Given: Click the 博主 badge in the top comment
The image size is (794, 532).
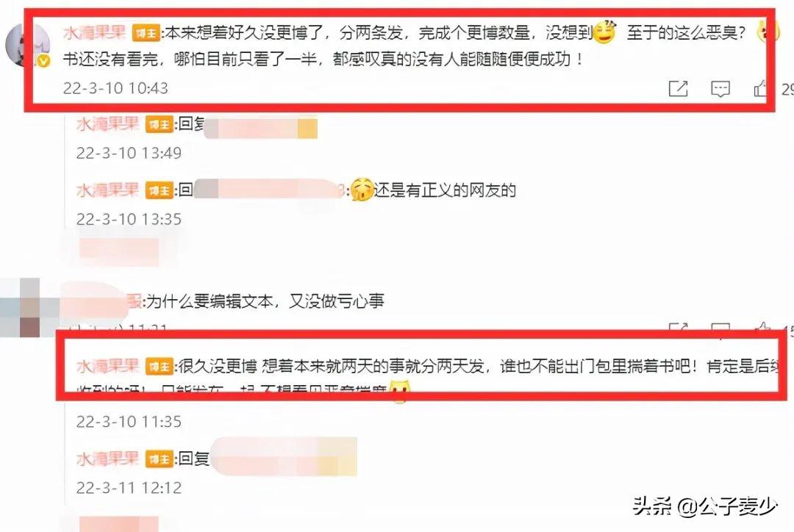Looking at the screenshot, I should (146, 33).
